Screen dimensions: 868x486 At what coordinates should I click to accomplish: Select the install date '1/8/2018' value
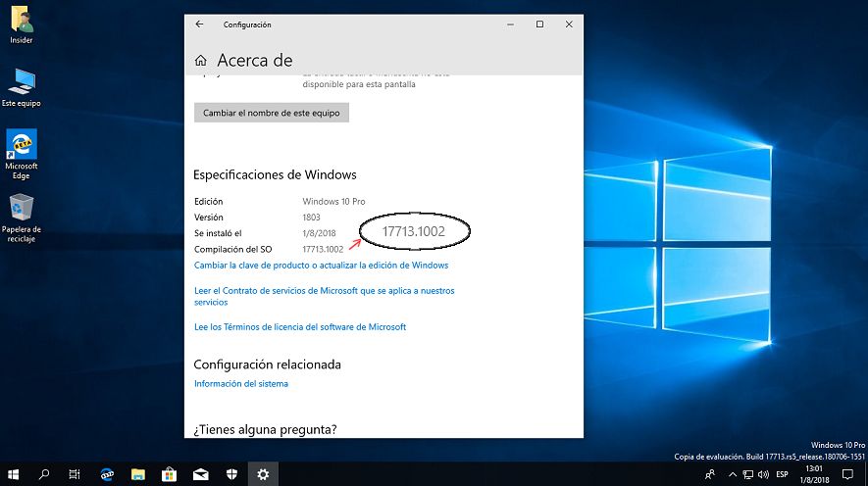319,233
